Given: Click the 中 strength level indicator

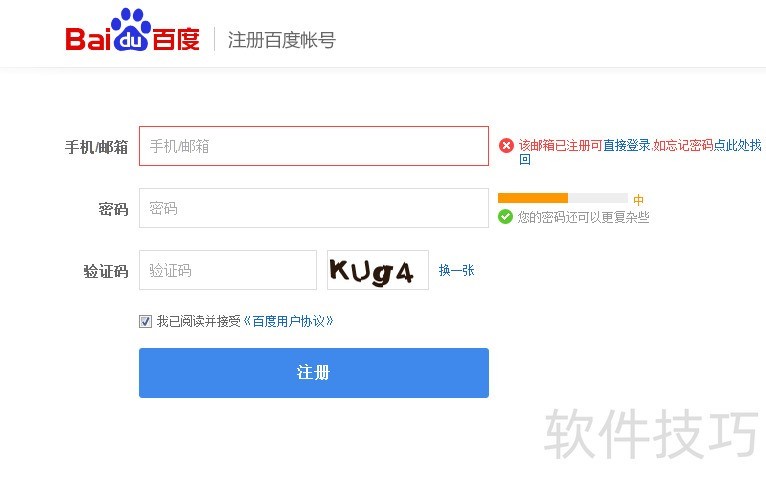Looking at the screenshot, I should pyautogui.click(x=638, y=200).
